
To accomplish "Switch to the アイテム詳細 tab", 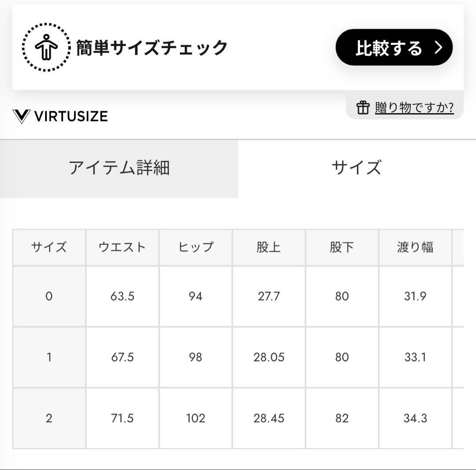I will [119, 168].
